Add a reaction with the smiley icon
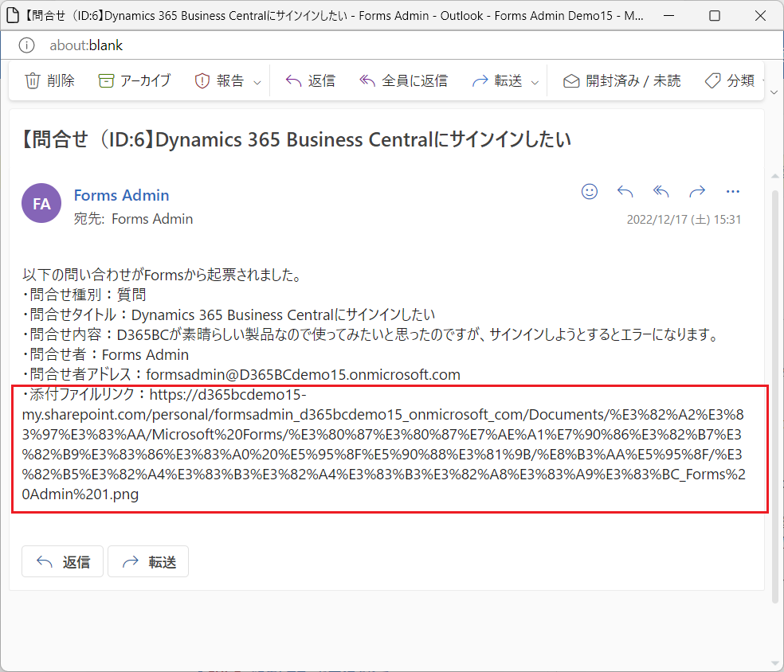 (590, 191)
